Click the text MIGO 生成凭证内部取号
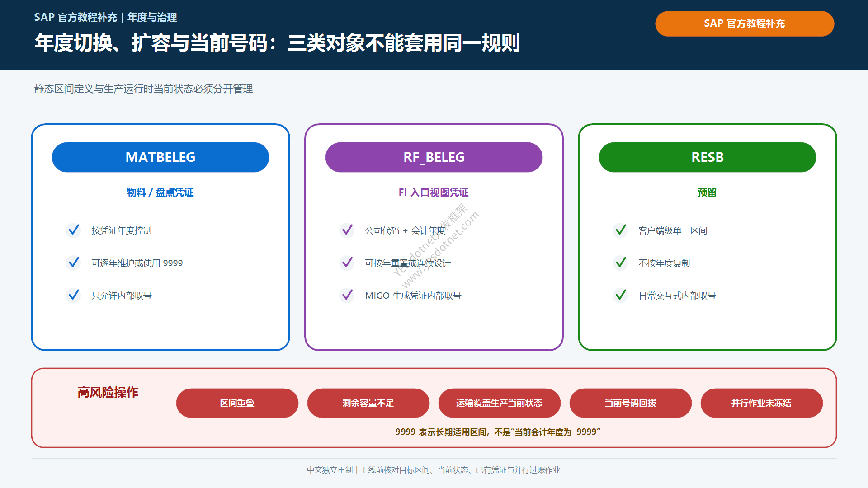This screenshot has width=868, height=488. [413, 296]
